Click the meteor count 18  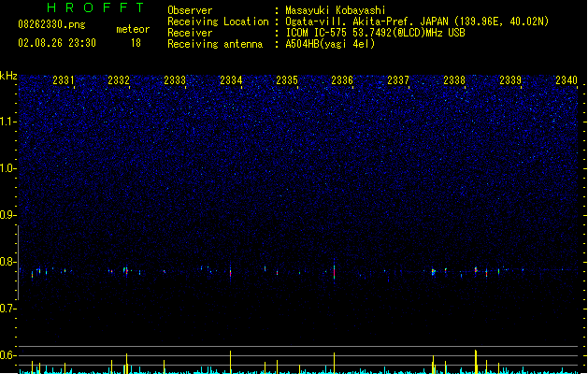(136, 43)
